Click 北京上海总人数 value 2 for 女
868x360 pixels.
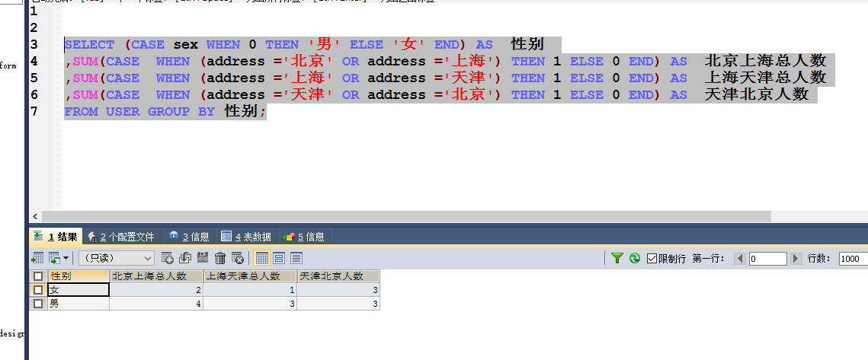pos(156,290)
